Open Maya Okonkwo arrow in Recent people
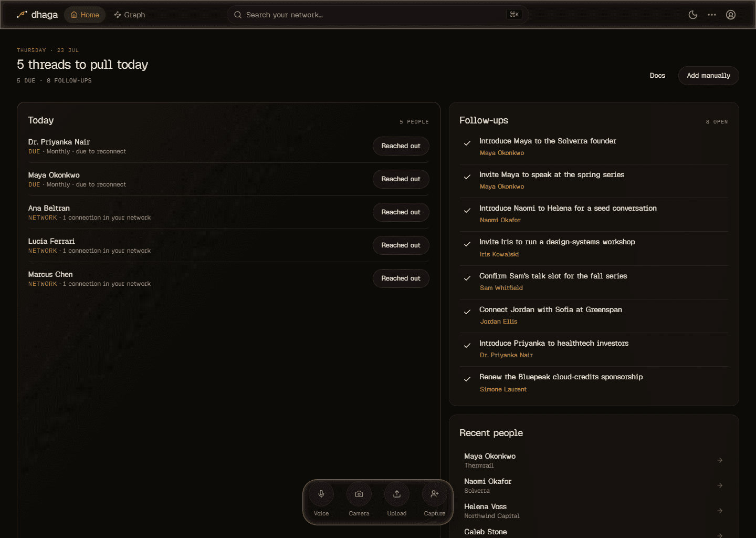Viewport: 756px width, 538px height. tap(720, 460)
